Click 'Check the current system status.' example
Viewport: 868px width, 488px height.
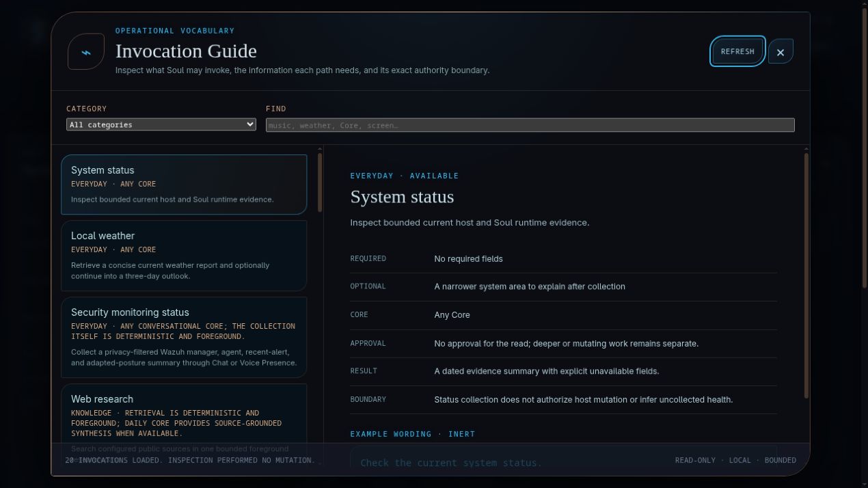pyautogui.click(x=451, y=463)
